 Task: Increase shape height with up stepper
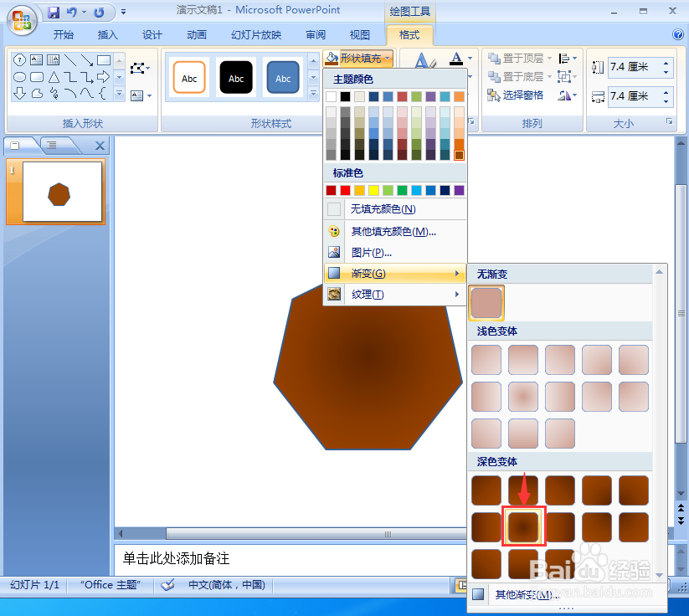click(666, 64)
